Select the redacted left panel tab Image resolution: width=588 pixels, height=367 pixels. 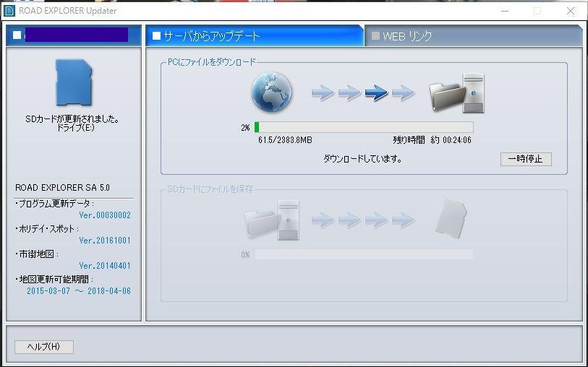click(x=74, y=35)
